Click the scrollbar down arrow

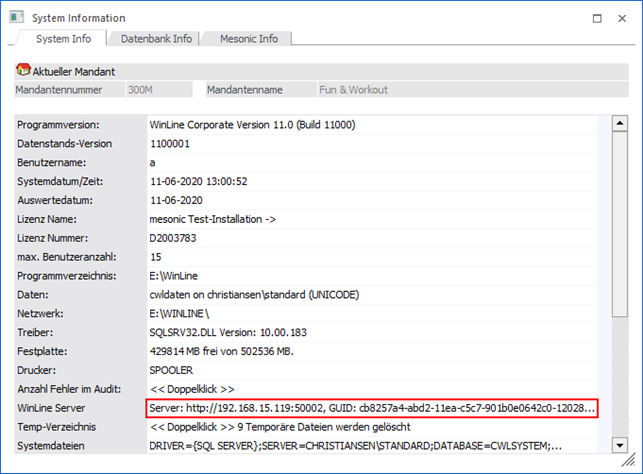point(619,446)
